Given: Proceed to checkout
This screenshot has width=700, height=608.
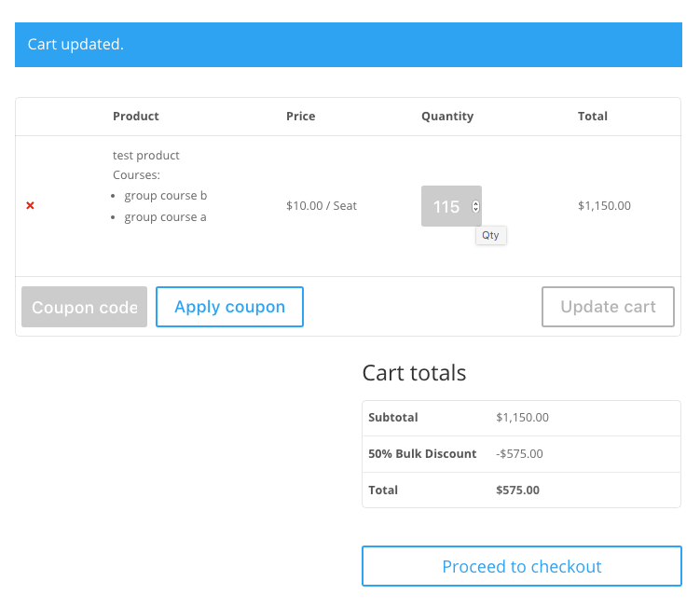Looking at the screenshot, I should (521, 566).
